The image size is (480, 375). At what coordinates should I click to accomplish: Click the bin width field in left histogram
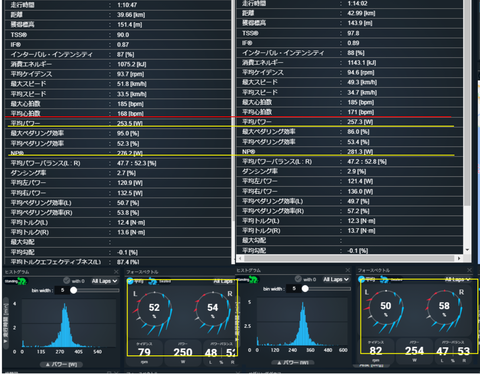pos(62,290)
